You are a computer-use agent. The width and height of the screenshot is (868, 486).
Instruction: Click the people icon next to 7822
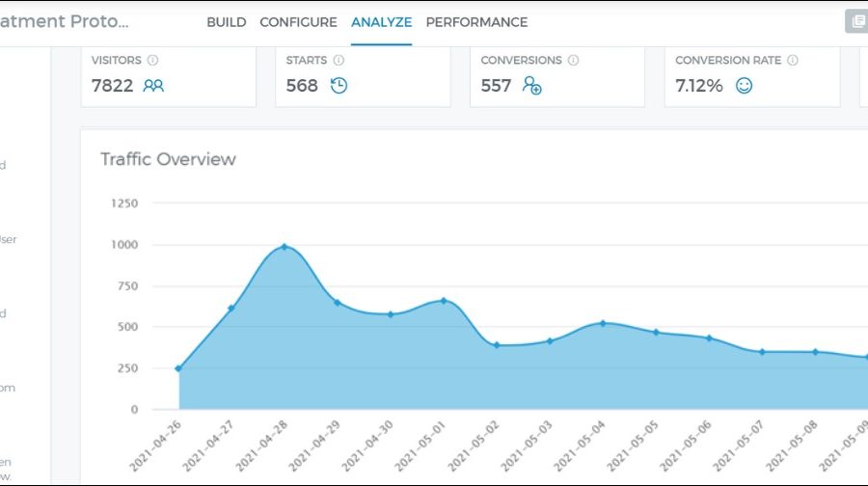[x=153, y=86]
